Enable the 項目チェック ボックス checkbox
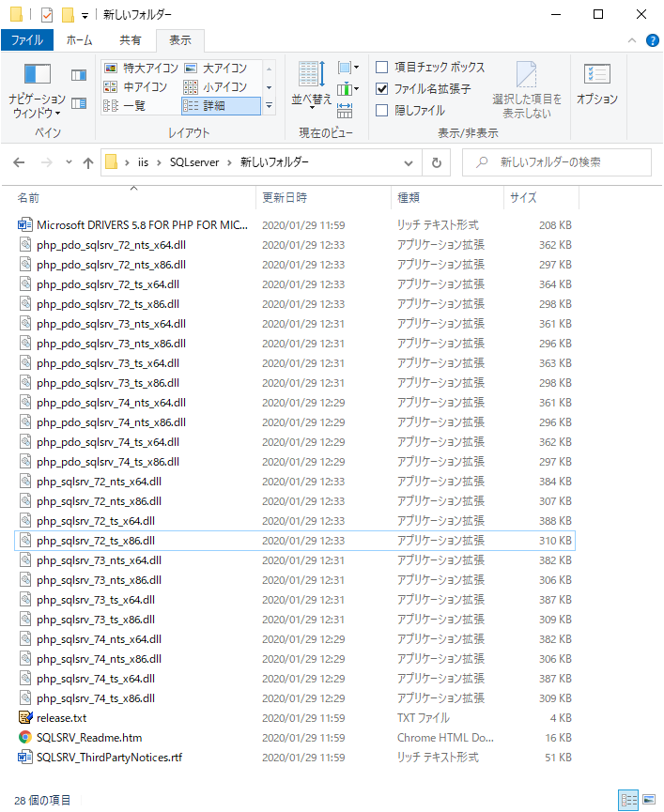 click(x=381, y=68)
